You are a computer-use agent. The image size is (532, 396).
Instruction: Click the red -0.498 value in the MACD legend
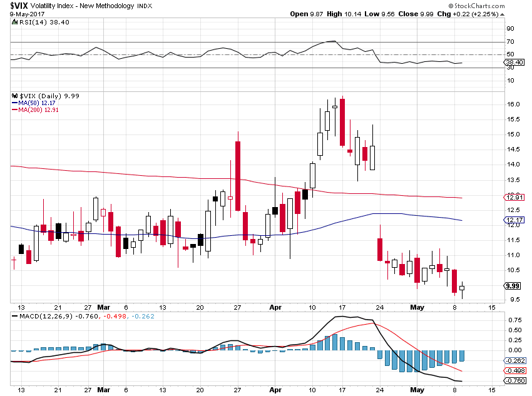tap(115, 317)
